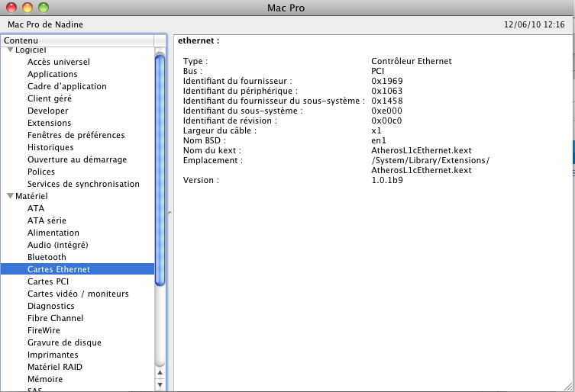
Task: Open the Mémoire entry
Action: pos(45,379)
